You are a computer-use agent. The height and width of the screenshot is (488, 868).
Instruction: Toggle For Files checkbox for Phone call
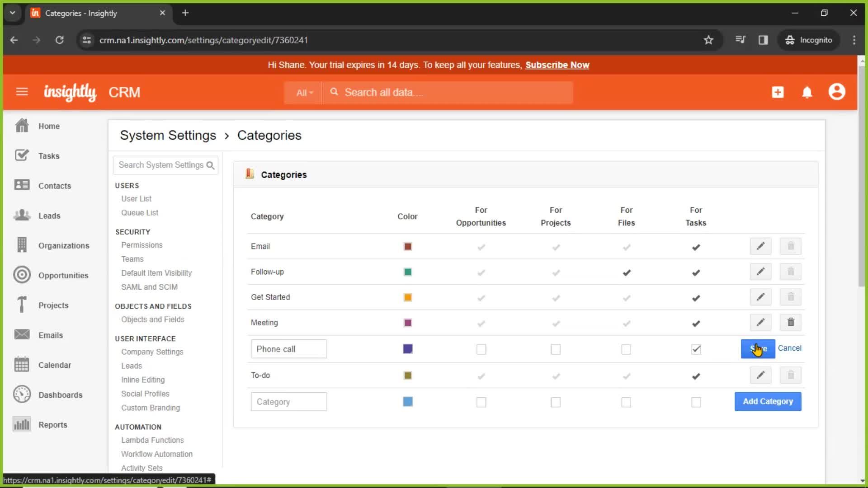[626, 348]
